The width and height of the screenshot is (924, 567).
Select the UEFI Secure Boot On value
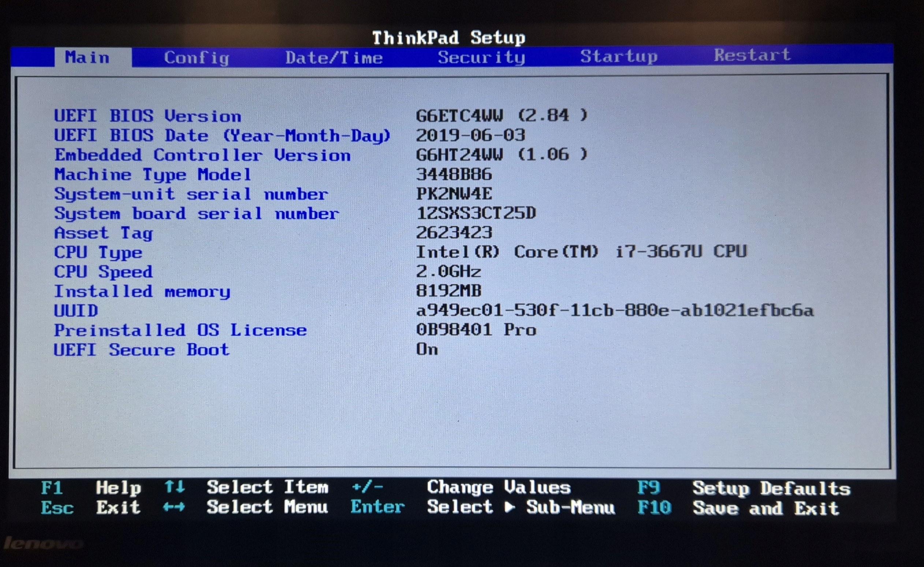point(427,350)
